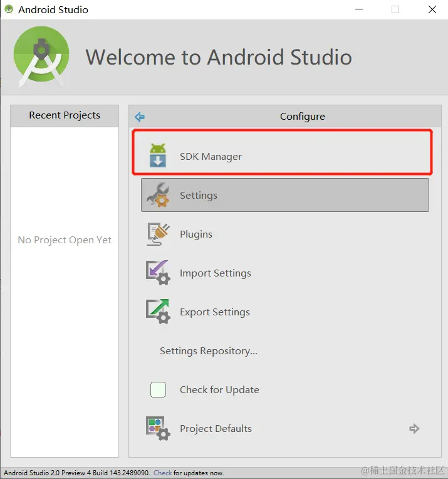Image resolution: width=448 pixels, height=479 pixels.
Task: Open Project Defaults submenu
Action: [285, 429]
